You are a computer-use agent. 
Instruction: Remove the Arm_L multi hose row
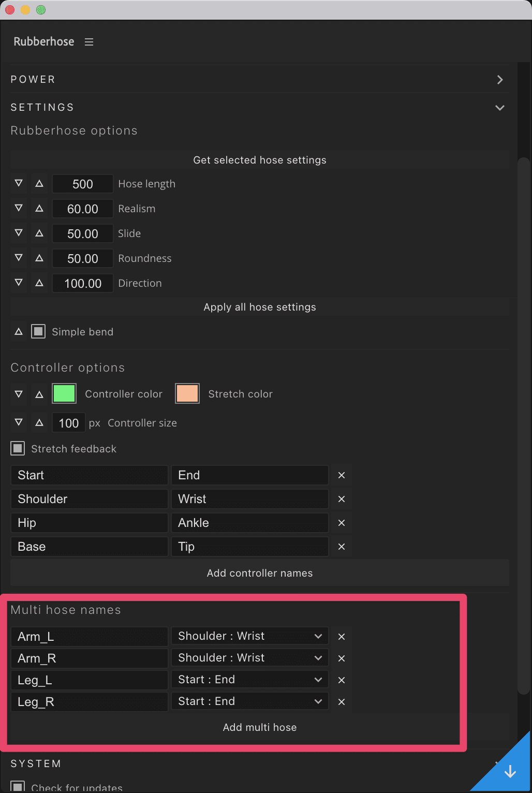tap(342, 637)
